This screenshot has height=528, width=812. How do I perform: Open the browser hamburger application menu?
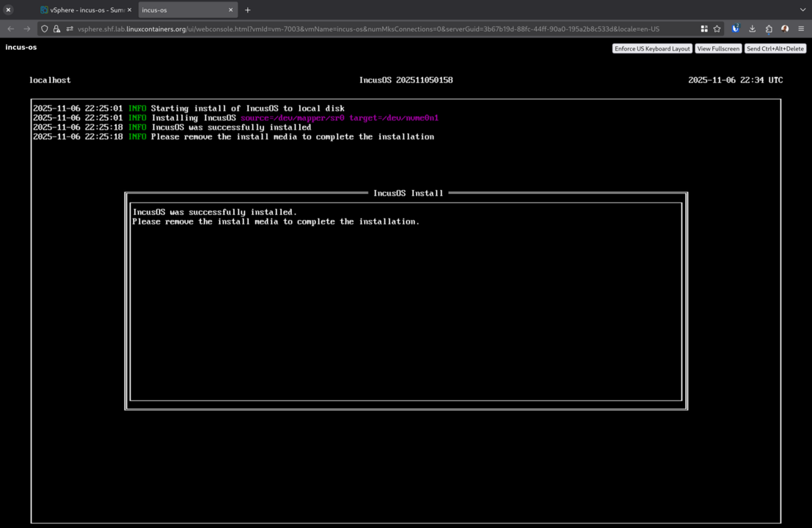(801, 29)
